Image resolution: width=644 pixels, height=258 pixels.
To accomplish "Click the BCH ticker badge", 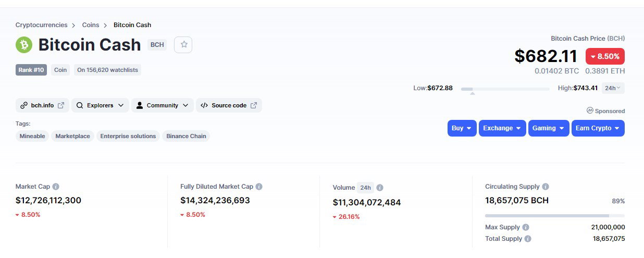I will pos(157,45).
